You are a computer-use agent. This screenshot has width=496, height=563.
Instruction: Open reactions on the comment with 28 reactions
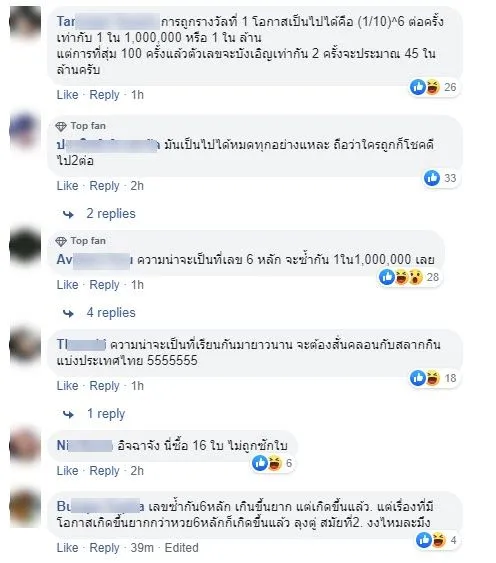click(409, 277)
